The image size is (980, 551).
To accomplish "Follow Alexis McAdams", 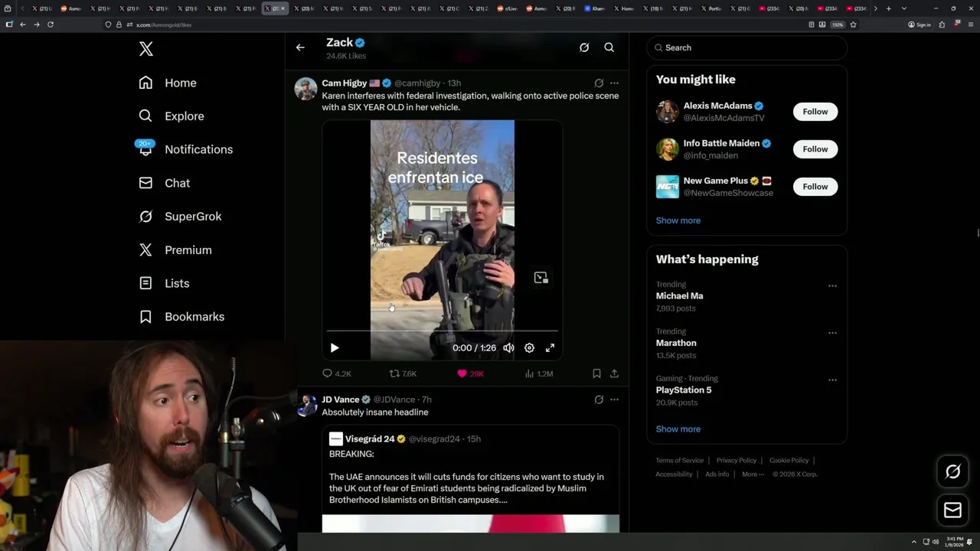I will click(815, 112).
